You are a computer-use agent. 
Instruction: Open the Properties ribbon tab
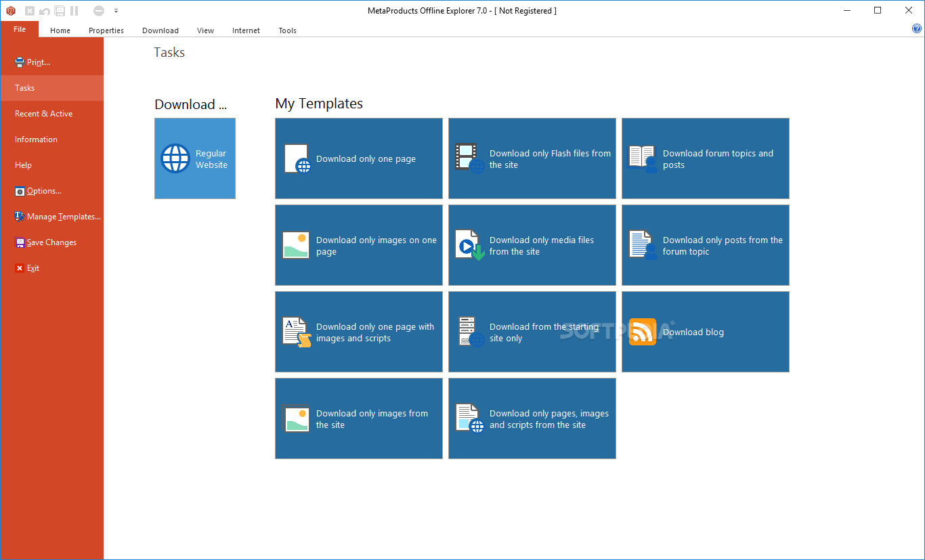(106, 30)
